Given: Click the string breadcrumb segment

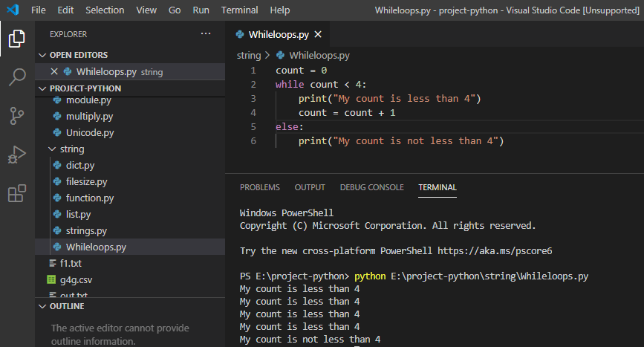Looking at the screenshot, I should tap(249, 55).
